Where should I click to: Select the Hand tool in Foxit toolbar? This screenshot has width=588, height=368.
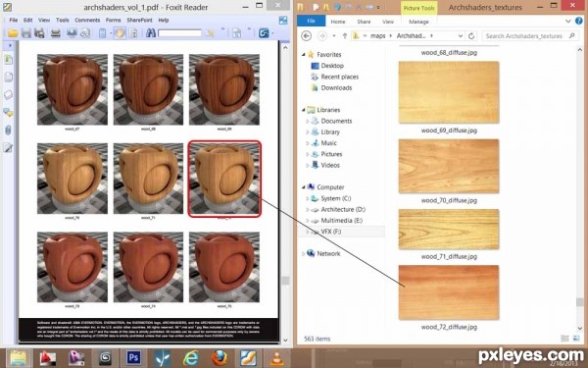tap(120, 33)
